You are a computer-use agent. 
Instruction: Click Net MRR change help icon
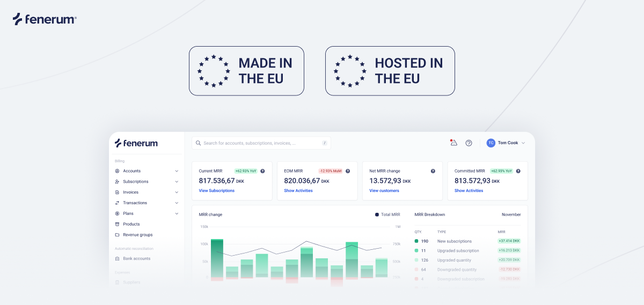(x=433, y=171)
